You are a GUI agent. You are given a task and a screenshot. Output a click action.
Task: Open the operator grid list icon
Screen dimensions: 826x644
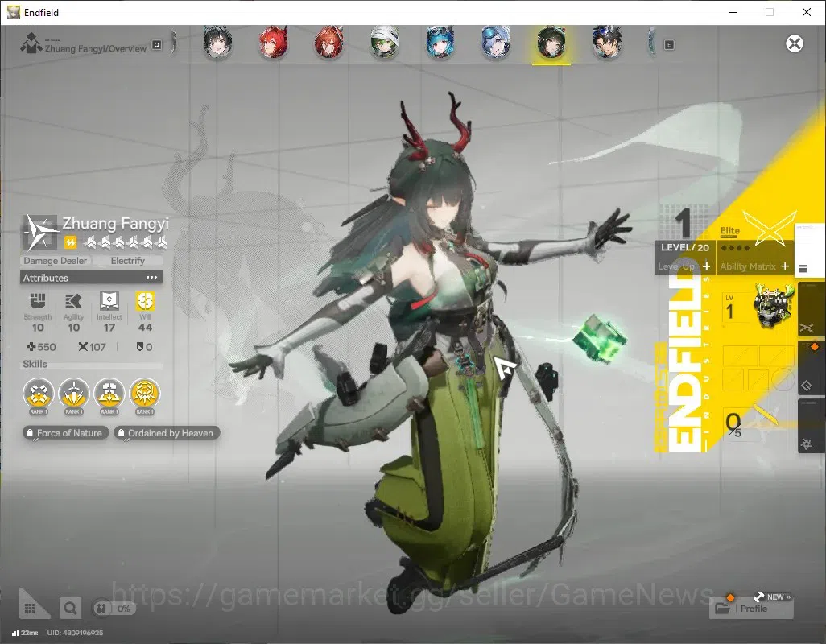click(30, 609)
